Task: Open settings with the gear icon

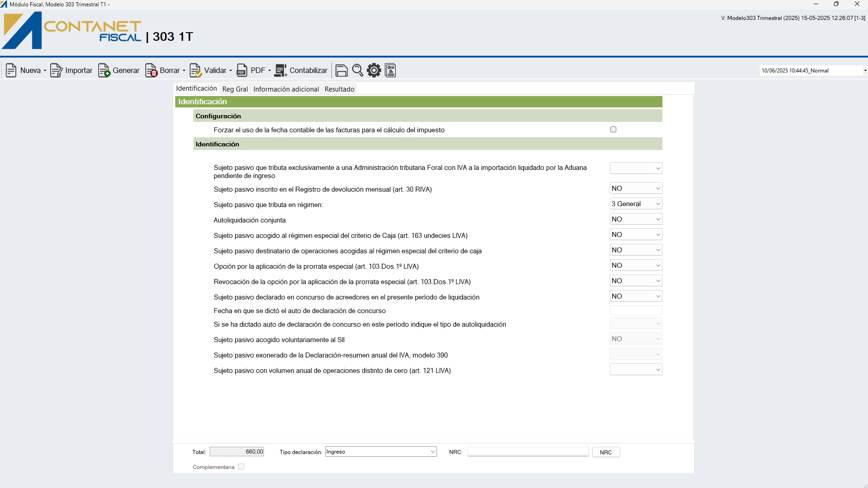Action: (x=374, y=70)
